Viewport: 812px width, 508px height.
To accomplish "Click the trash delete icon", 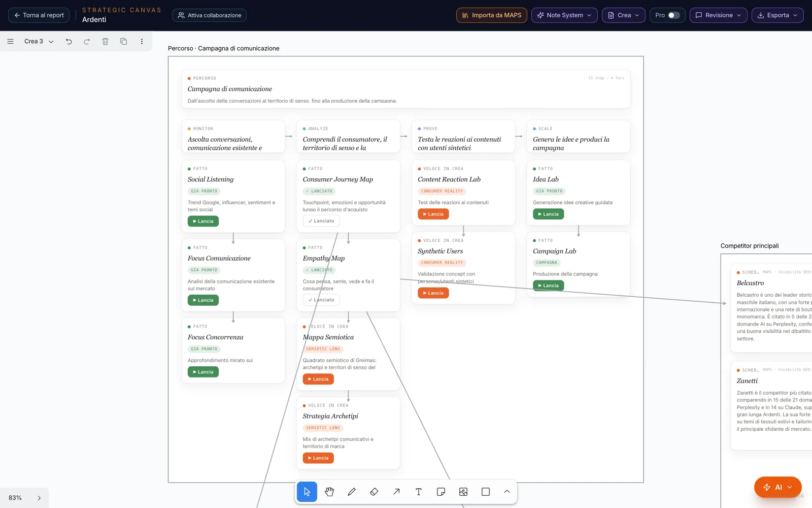I will click(x=105, y=42).
